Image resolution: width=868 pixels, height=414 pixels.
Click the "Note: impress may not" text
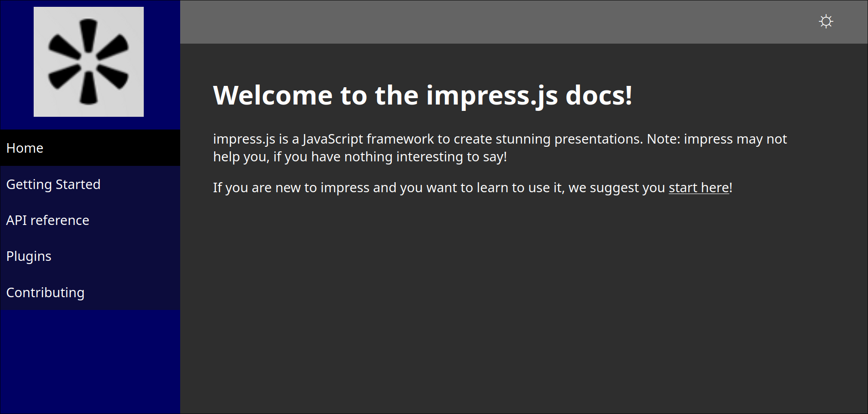pyautogui.click(x=717, y=139)
